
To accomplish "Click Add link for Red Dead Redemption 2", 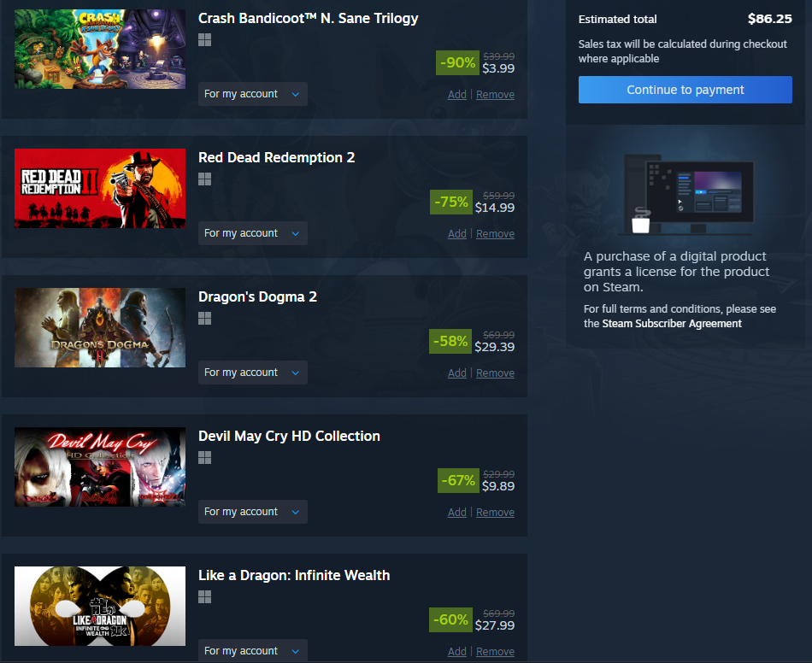I will [x=456, y=234].
